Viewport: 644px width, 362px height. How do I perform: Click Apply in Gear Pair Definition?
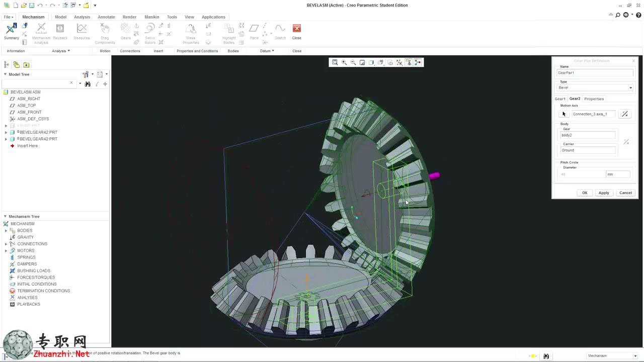[x=604, y=193]
